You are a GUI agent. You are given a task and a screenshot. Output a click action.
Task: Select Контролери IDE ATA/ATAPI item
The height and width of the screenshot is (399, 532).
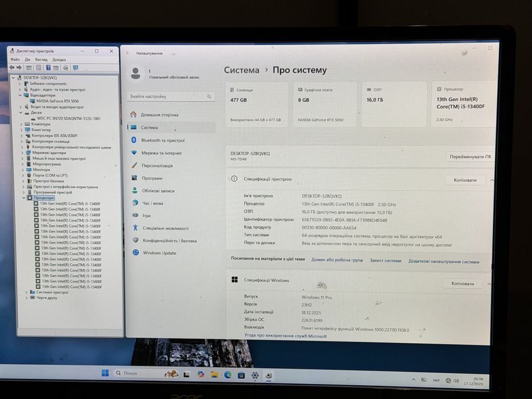pyautogui.click(x=54, y=136)
